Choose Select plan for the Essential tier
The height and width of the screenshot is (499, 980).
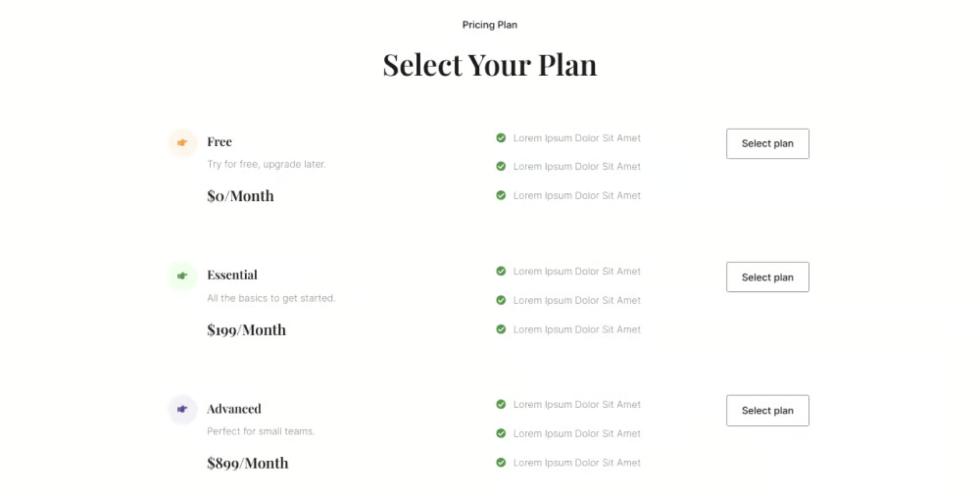pos(768,277)
